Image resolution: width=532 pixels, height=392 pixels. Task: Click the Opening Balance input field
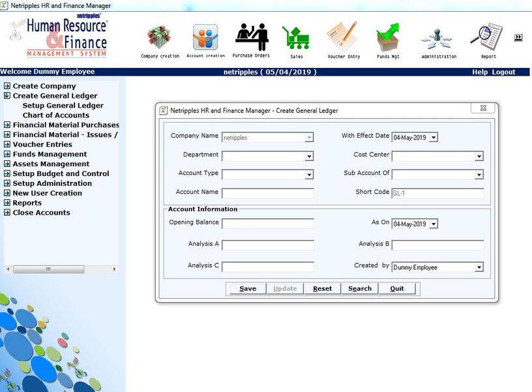(x=268, y=224)
